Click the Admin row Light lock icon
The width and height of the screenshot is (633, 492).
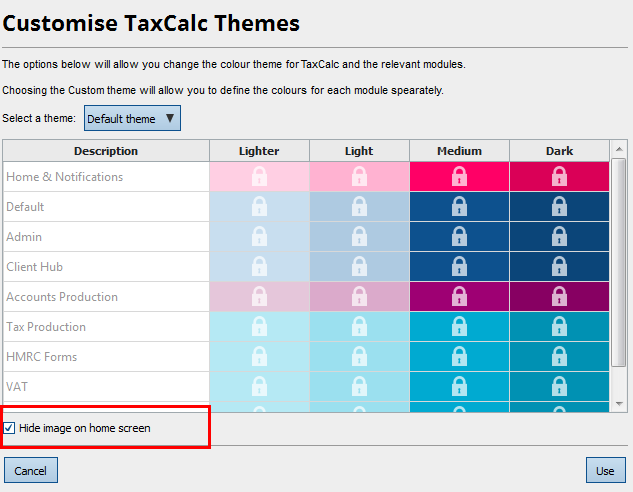[x=359, y=237]
